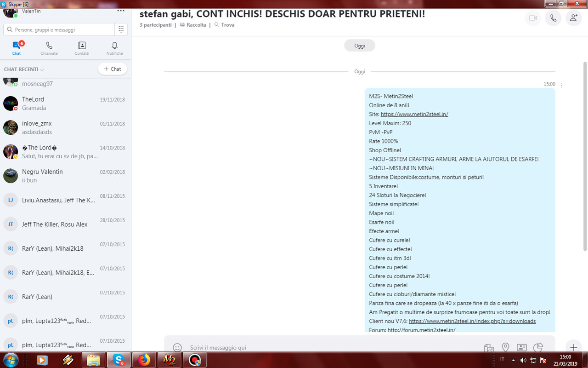Create a poll in the conversation
Viewport: 588px width, 368px height.
tap(538, 348)
